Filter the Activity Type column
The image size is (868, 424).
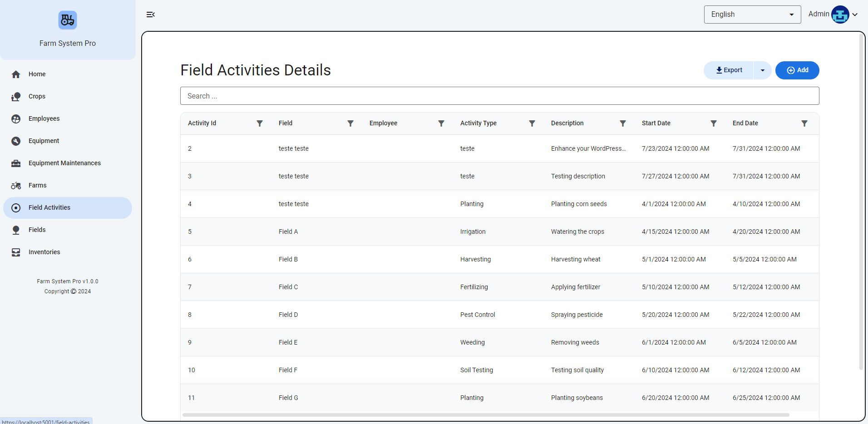[x=532, y=123]
